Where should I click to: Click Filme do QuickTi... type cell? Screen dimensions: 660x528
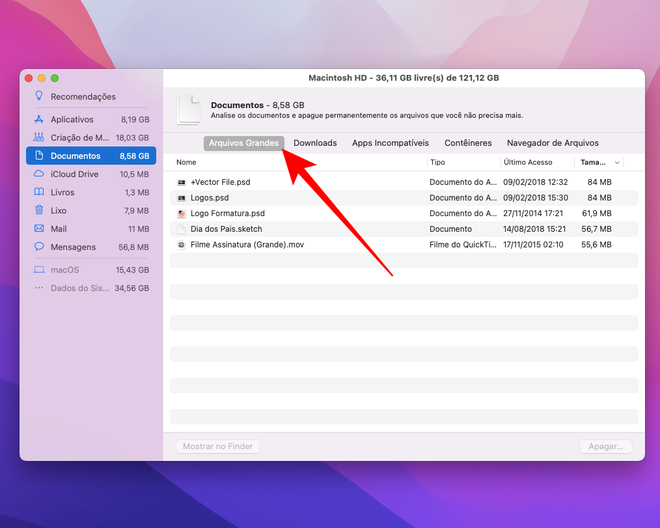click(x=463, y=245)
